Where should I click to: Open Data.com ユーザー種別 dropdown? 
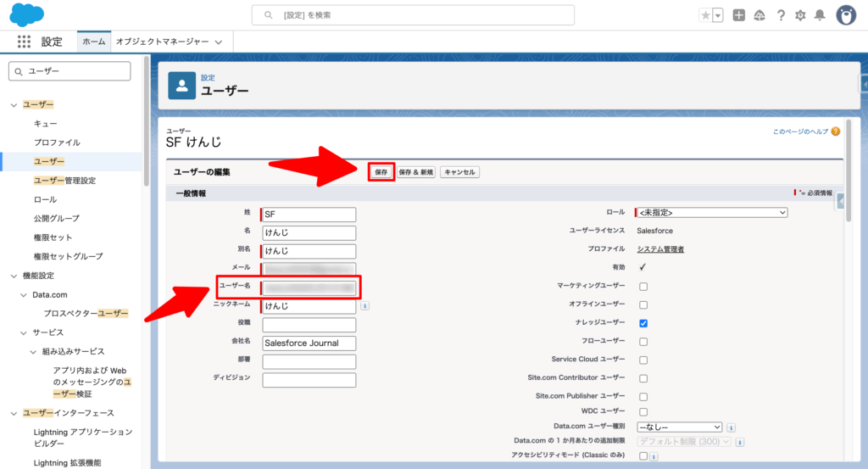click(679, 427)
